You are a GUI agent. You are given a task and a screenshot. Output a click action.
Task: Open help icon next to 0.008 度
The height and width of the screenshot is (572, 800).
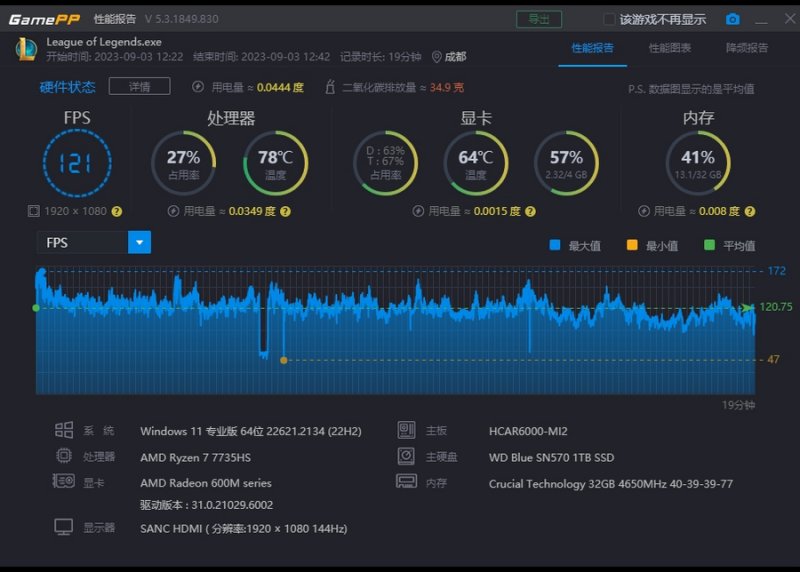tap(749, 211)
